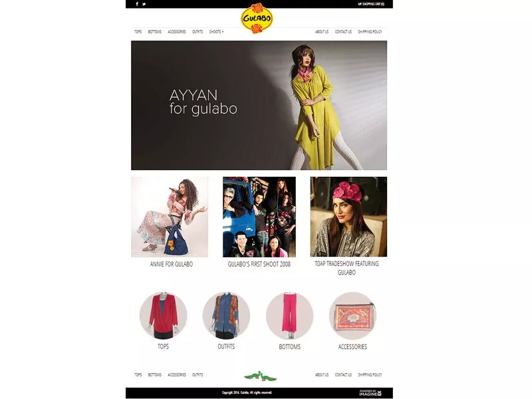This screenshot has width=532, height=399.
Task: Select the Accessories pouch circle image
Action: (352, 315)
